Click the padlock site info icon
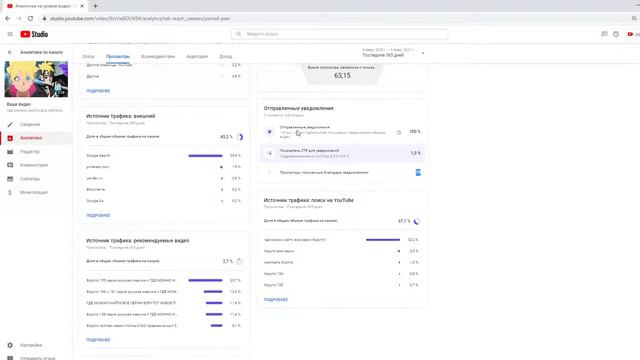The width and height of the screenshot is (640, 360). pyautogui.click(x=44, y=18)
